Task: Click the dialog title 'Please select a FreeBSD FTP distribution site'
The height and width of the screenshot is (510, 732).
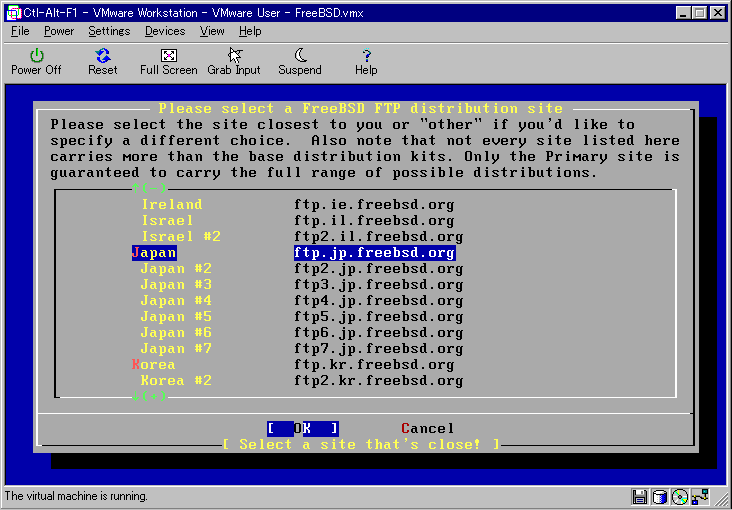Action: tap(361, 109)
